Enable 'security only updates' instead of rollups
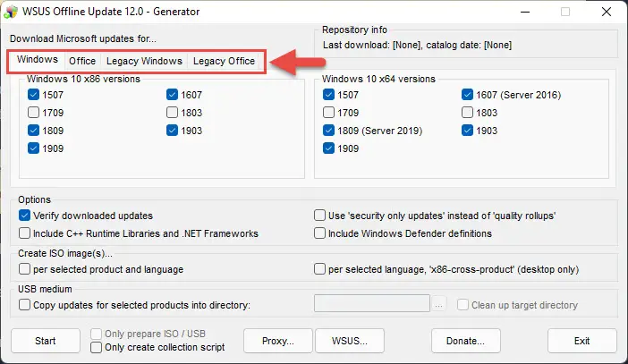 [x=319, y=216]
